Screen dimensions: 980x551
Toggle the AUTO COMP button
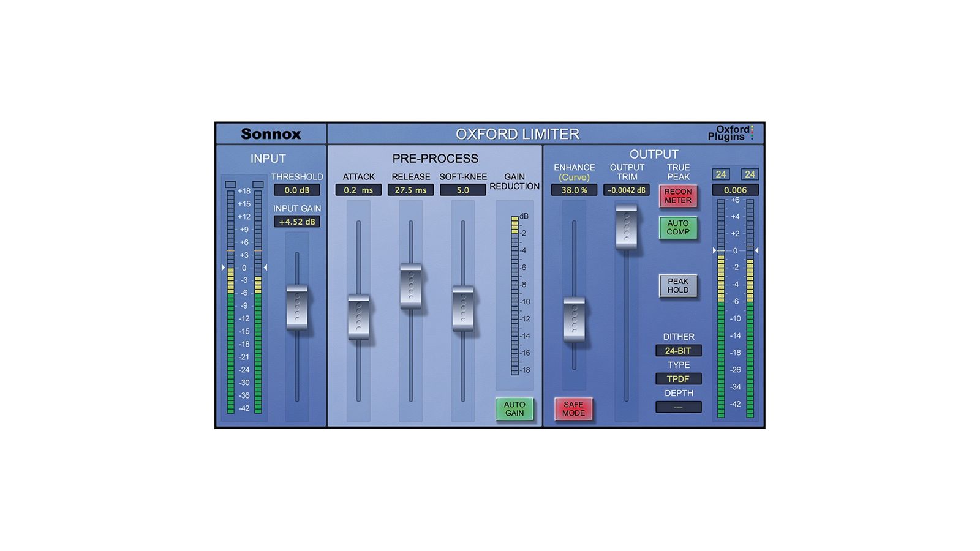click(678, 228)
